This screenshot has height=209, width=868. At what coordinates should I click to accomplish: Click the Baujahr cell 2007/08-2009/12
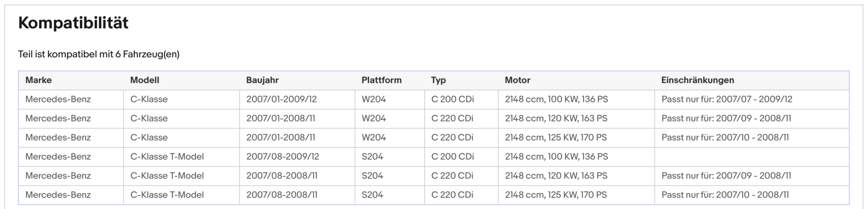pyautogui.click(x=283, y=157)
